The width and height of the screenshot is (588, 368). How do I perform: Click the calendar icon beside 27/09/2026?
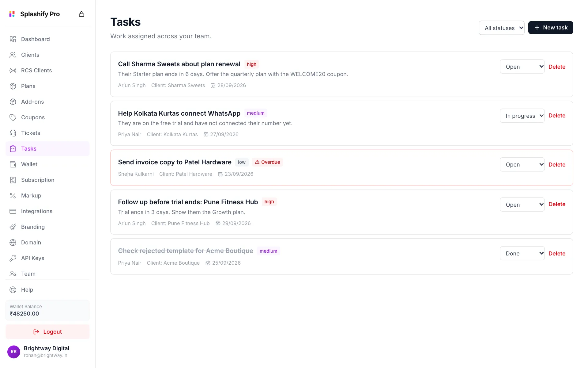(x=206, y=134)
